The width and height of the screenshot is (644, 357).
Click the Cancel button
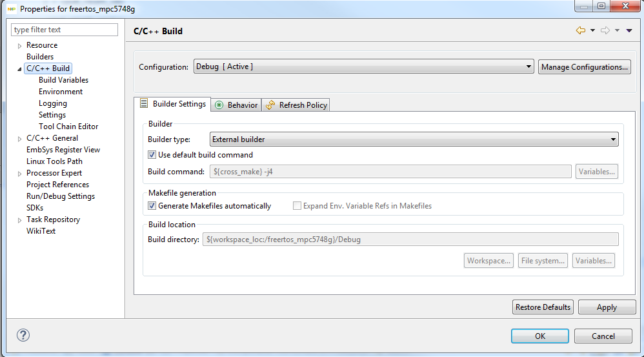[603, 336]
